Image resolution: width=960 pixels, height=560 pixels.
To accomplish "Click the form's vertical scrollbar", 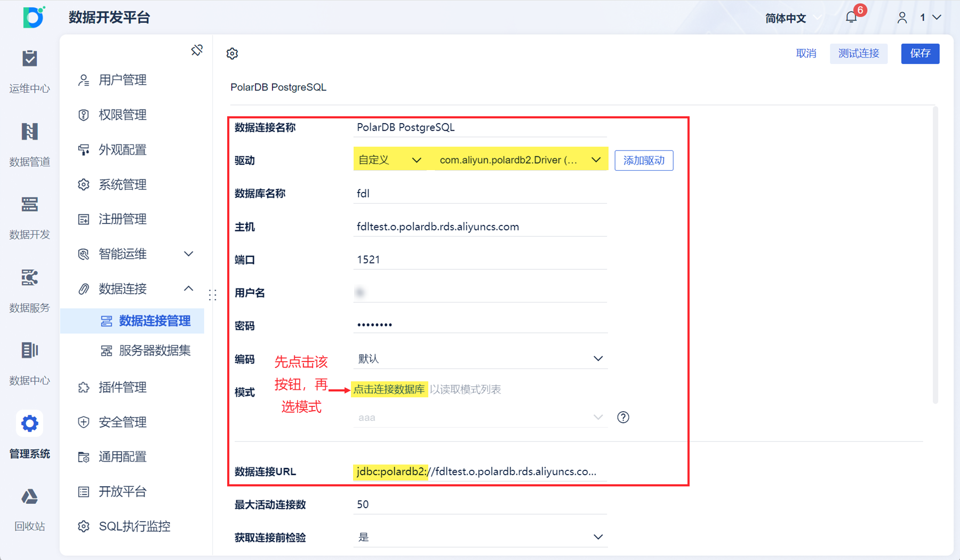I will [x=935, y=255].
